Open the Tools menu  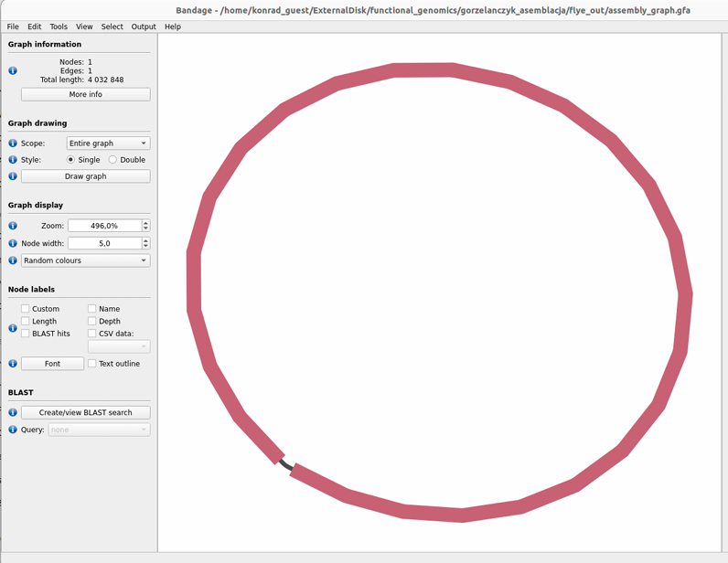click(59, 27)
